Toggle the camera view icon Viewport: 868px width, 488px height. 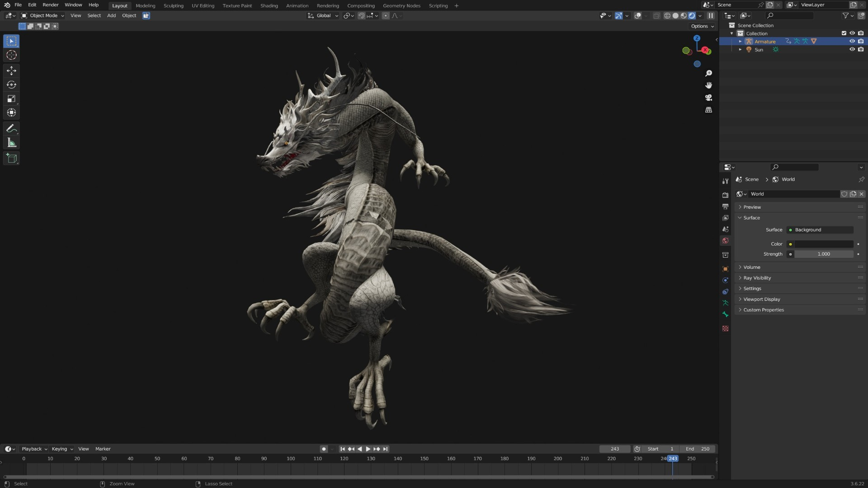point(708,98)
